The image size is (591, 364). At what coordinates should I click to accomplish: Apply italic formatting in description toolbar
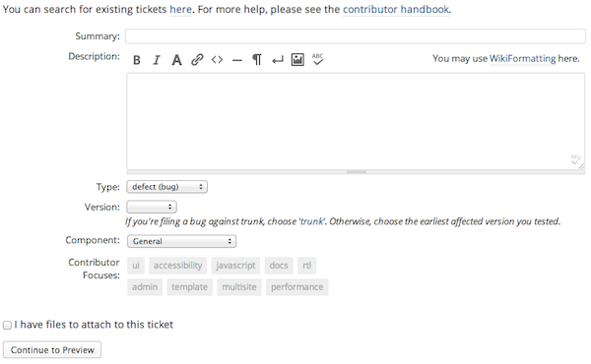pyautogui.click(x=157, y=60)
